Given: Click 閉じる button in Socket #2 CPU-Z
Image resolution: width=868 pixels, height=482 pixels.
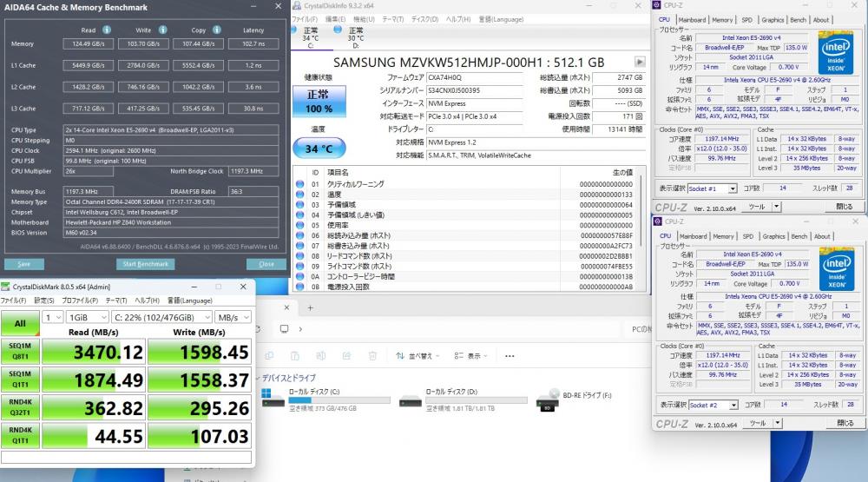Looking at the screenshot, I should point(845,423).
